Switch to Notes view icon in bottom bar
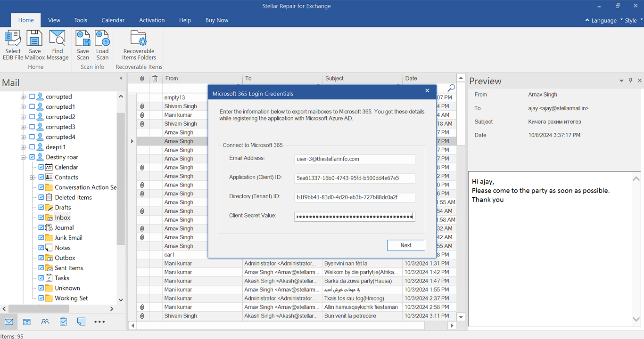Screen dimensions: 644x339 click(x=81, y=322)
